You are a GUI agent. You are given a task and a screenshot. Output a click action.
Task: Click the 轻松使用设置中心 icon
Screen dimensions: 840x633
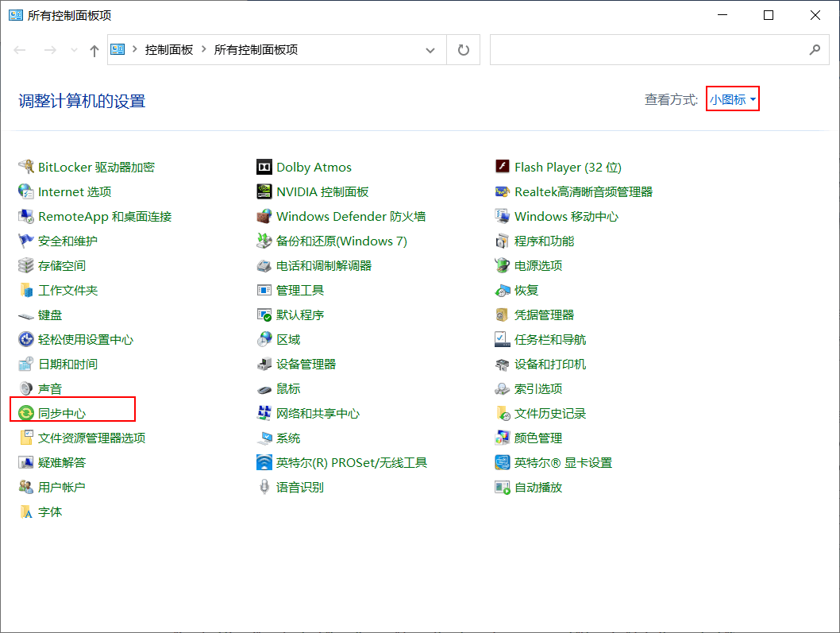coord(25,339)
